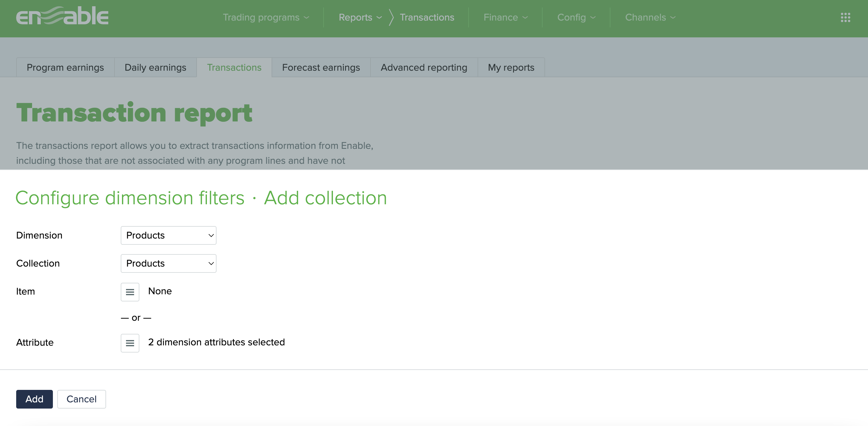Open the Finance menu
This screenshot has height=426, width=868.
pyautogui.click(x=506, y=17)
